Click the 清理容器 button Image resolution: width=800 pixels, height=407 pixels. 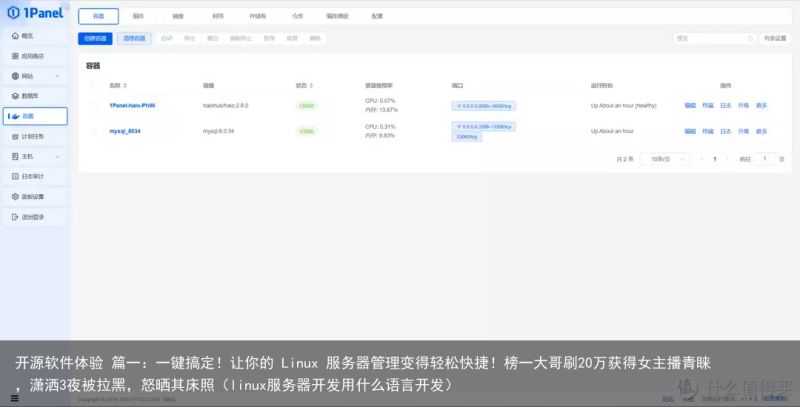[134, 38]
